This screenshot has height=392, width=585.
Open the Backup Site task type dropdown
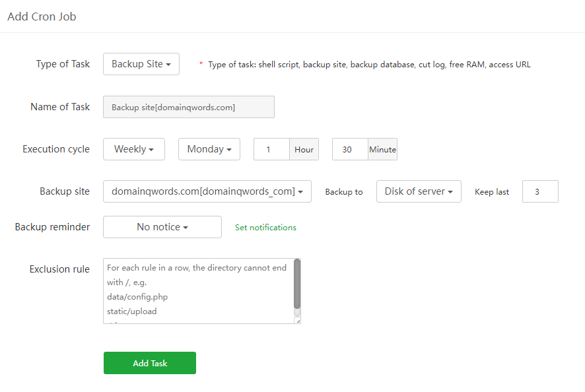pyautogui.click(x=141, y=64)
